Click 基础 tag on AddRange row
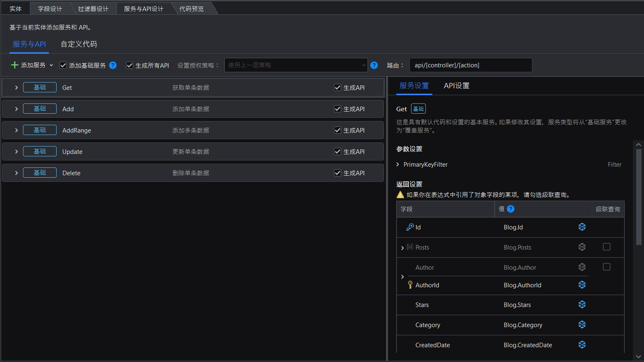The height and width of the screenshot is (362, 644). (x=40, y=130)
